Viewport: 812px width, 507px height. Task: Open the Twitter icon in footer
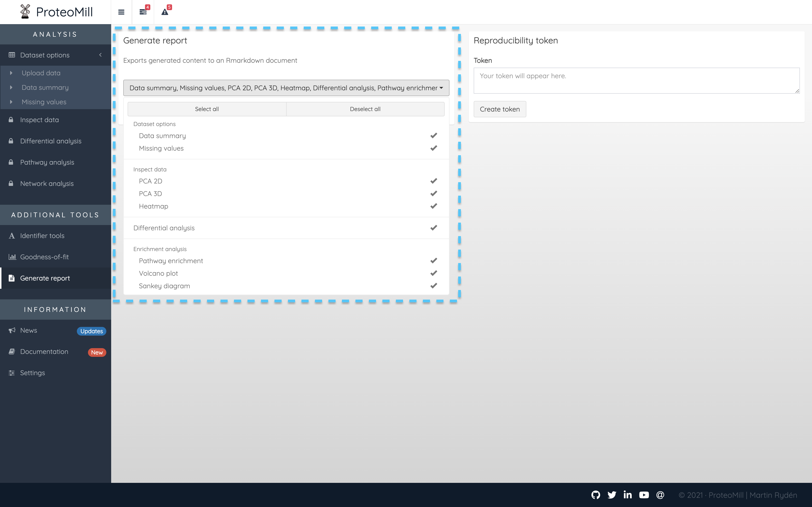point(612,495)
